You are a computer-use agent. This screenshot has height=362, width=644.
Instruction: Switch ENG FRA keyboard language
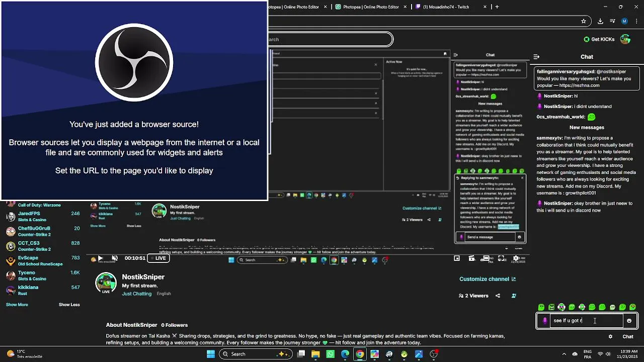pyautogui.click(x=588, y=354)
